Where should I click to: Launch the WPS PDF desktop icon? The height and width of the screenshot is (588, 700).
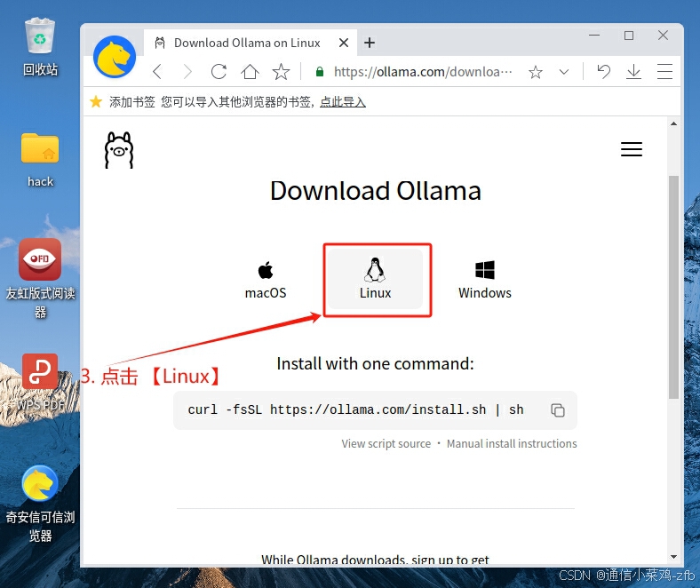tap(40, 382)
